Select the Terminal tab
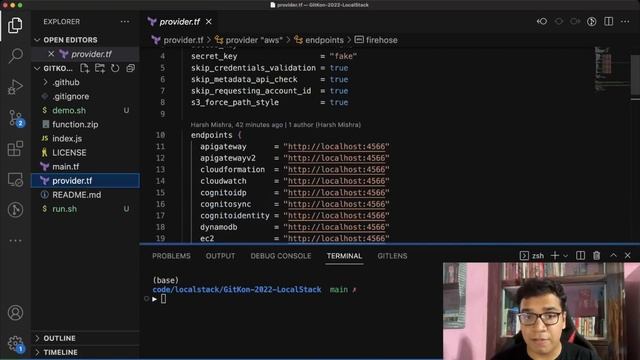The height and width of the screenshot is (360, 640). [344, 256]
